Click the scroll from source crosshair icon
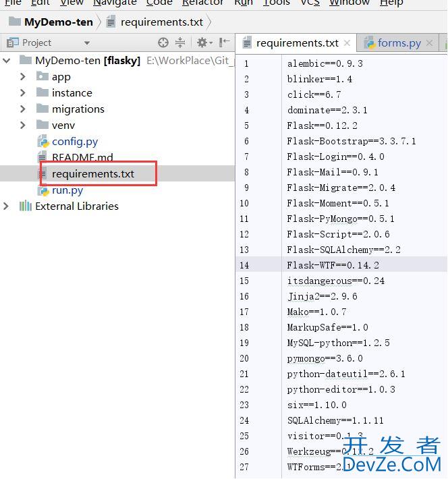 pos(163,43)
